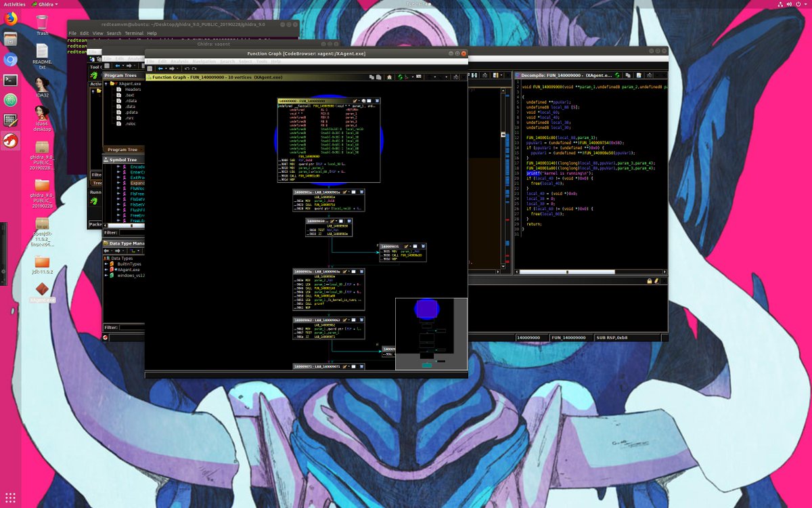This screenshot has width=812, height=508.
Task: Click the Decompile panel horizontal scrollbar
Action: tap(591, 272)
